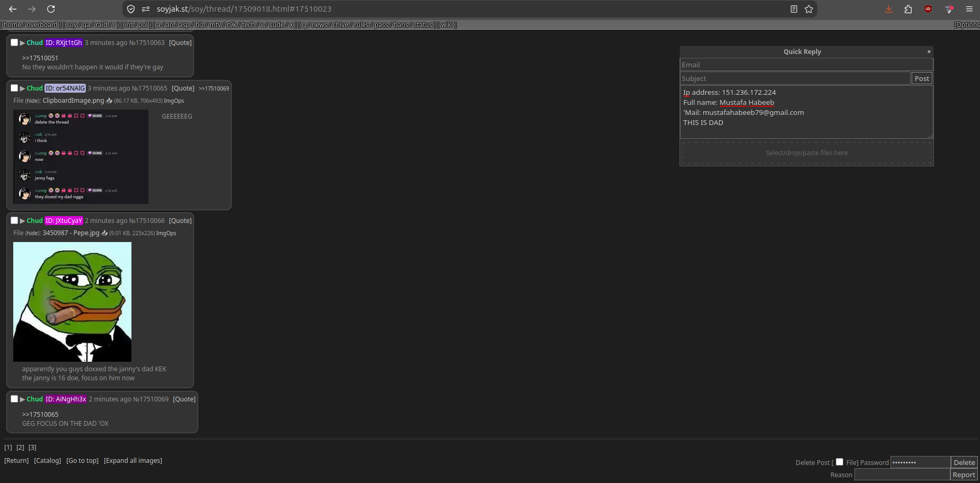This screenshot has height=483, width=980.
Task: Click the browser address bar URL
Action: click(x=244, y=9)
